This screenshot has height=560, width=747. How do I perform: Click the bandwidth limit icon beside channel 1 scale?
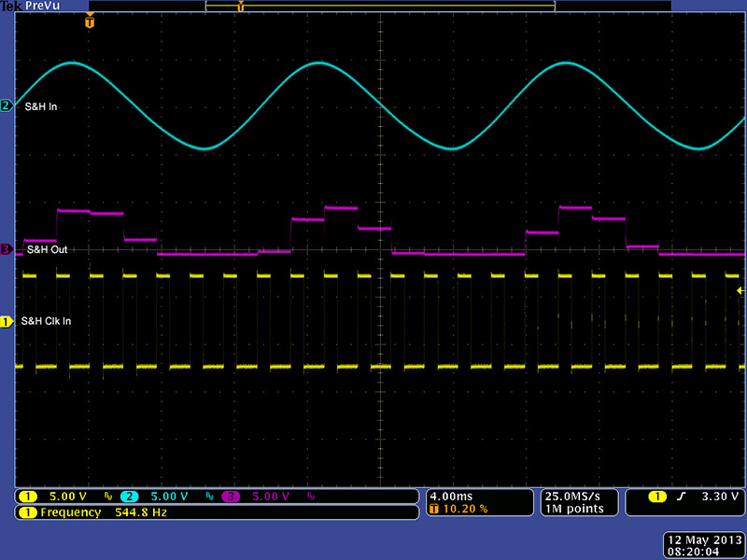click(107, 497)
